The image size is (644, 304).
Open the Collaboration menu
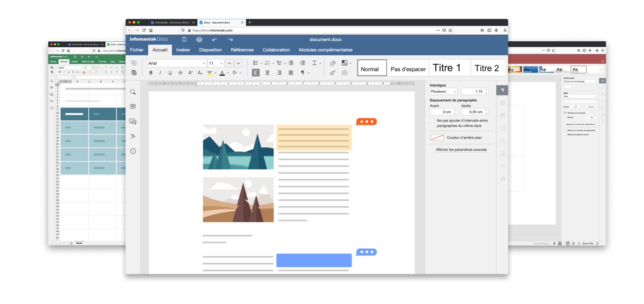[276, 50]
